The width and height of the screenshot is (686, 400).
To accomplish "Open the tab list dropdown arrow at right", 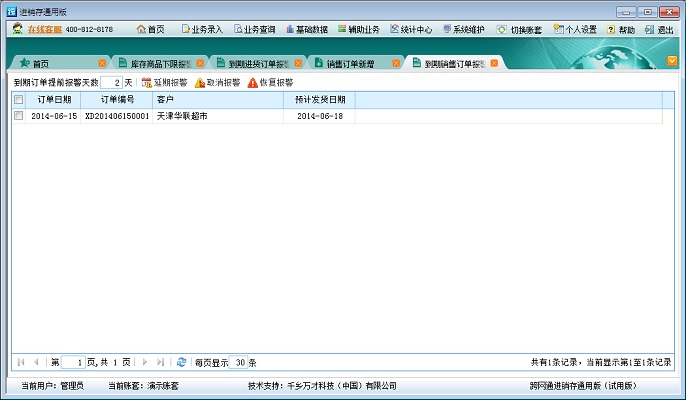I will (672, 61).
